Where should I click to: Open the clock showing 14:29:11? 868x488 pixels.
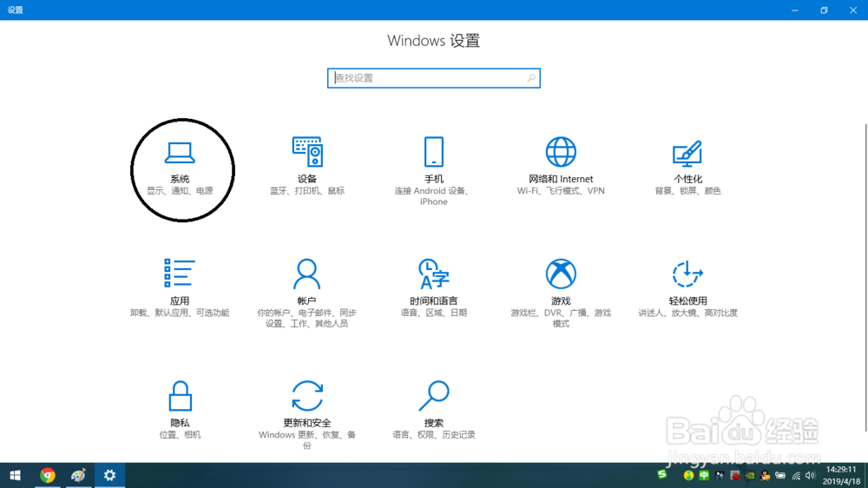coord(841,475)
